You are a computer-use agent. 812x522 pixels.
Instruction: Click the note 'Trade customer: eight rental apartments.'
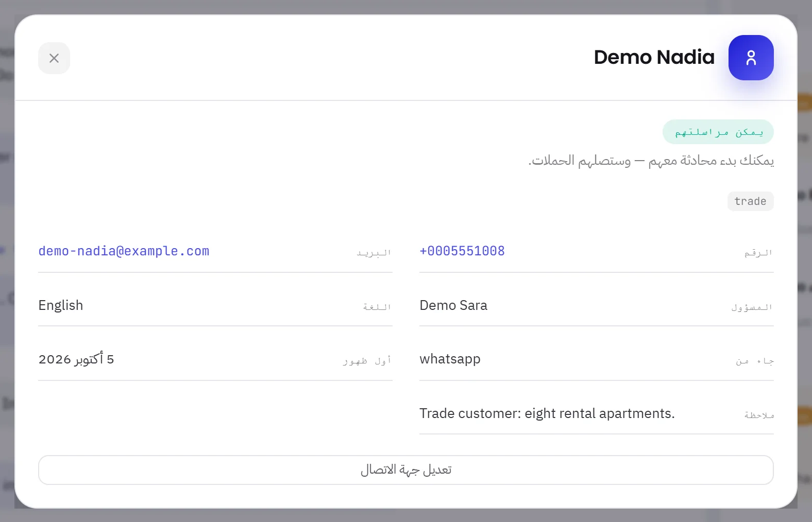pos(547,413)
